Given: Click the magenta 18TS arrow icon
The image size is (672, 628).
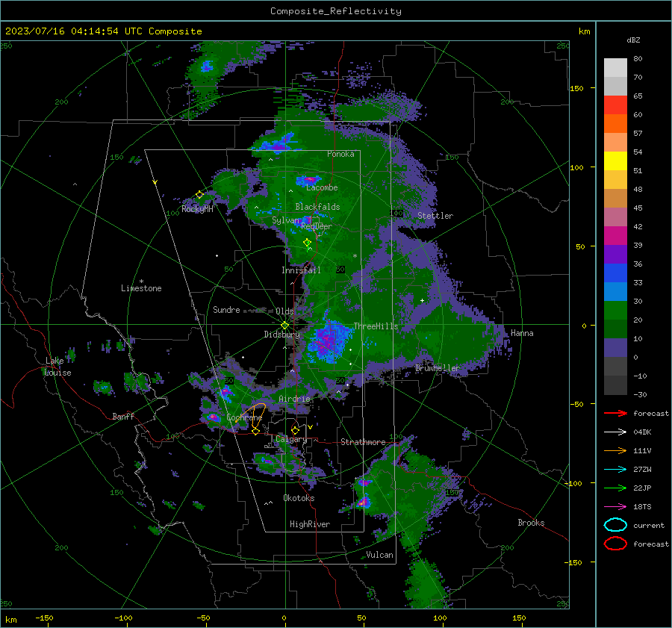Looking at the screenshot, I should tap(615, 507).
